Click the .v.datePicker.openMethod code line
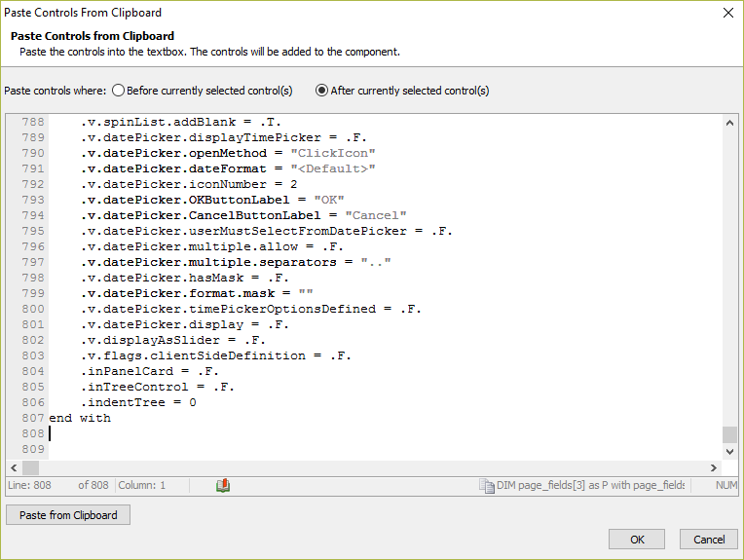 228,153
